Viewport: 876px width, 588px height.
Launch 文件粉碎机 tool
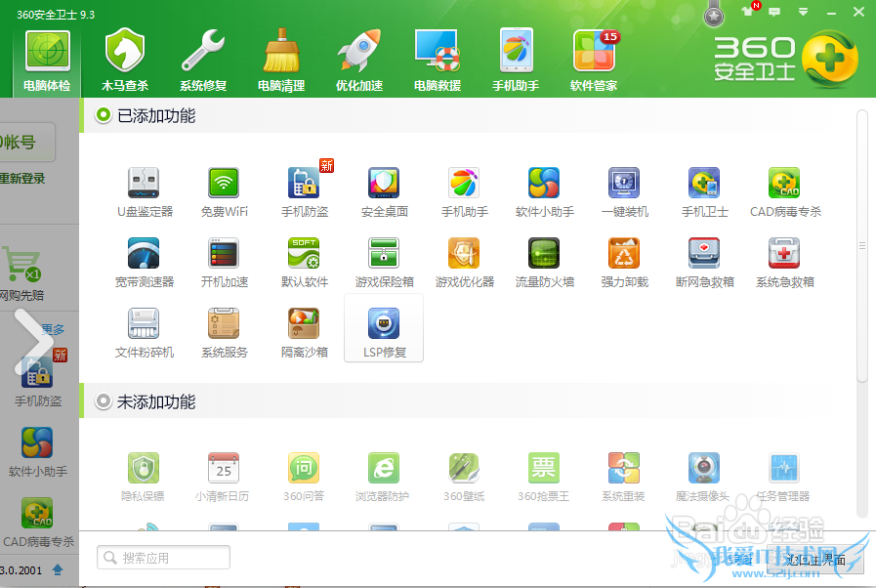pyautogui.click(x=145, y=334)
